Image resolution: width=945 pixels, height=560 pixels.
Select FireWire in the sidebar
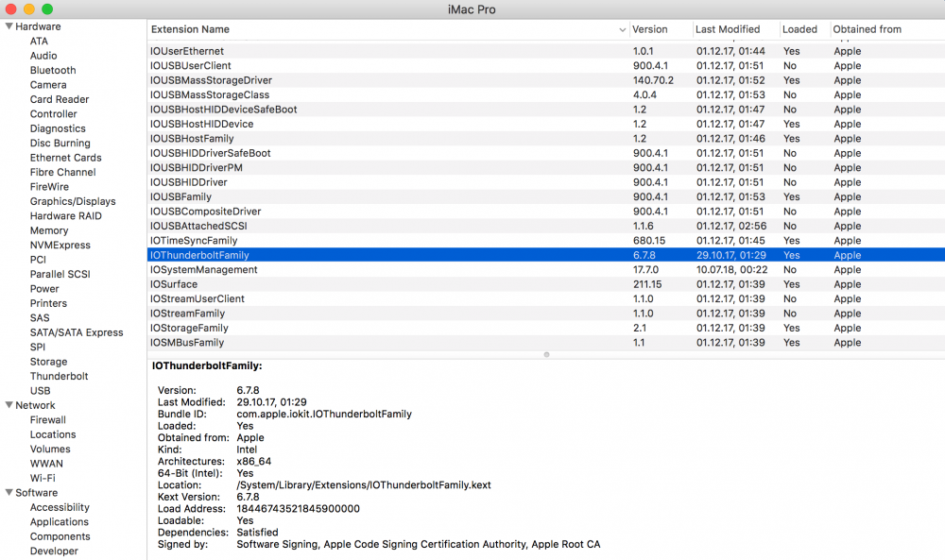(x=49, y=187)
